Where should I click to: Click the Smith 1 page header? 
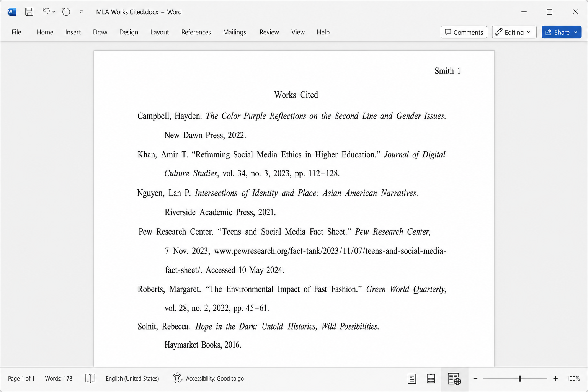coord(448,71)
